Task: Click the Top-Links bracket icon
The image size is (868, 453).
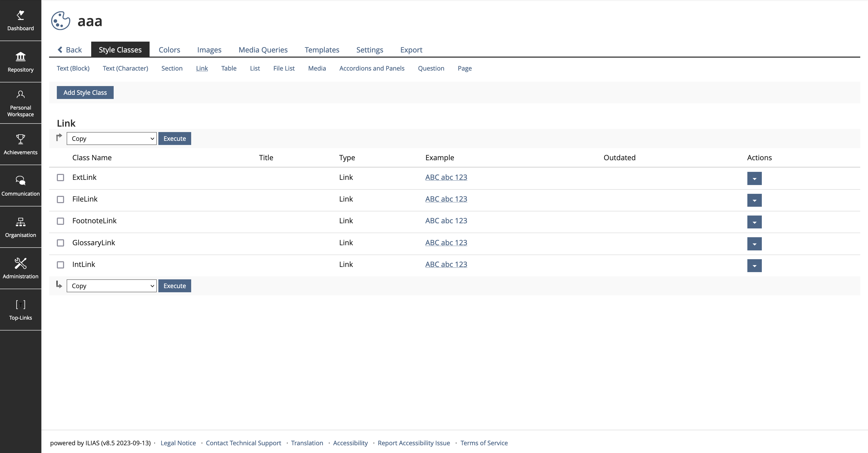Action: (x=21, y=305)
